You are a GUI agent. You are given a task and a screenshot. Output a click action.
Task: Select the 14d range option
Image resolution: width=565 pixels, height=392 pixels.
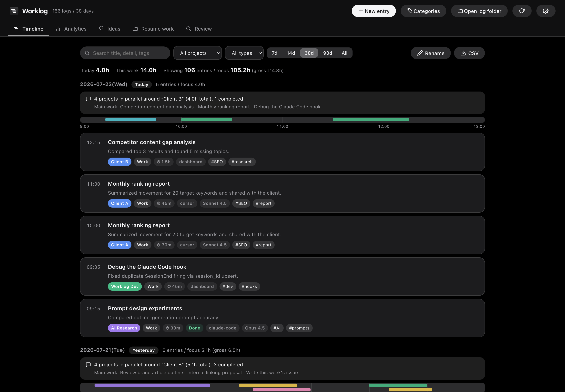[291, 53]
